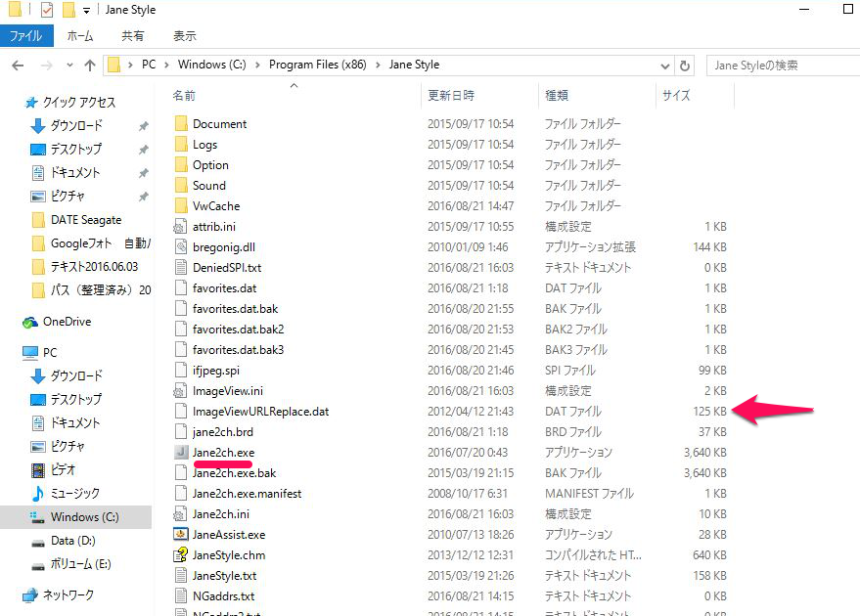Sort by the 更新日時 column header

tap(451, 96)
